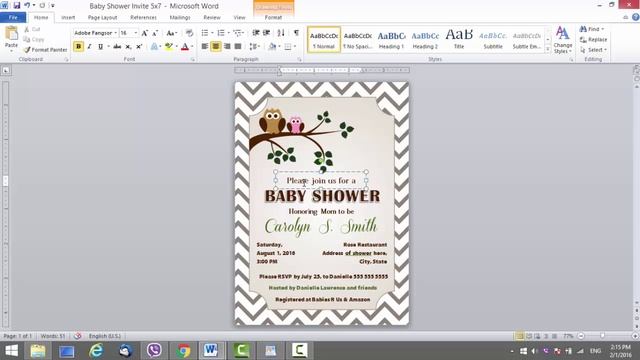The width and height of the screenshot is (640, 360).
Task: Open the Font Color red swatch button
Action: tap(185, 47)
